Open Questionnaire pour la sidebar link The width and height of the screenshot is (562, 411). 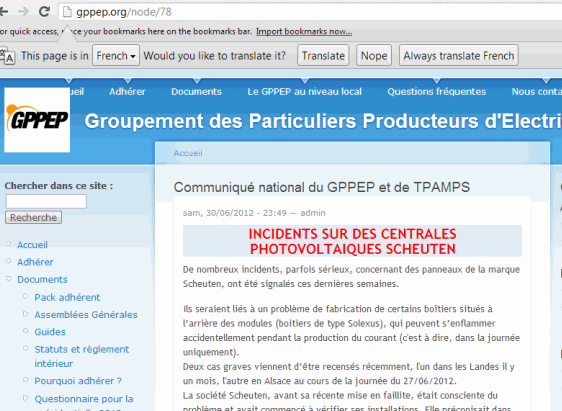(x=84, y=399)
